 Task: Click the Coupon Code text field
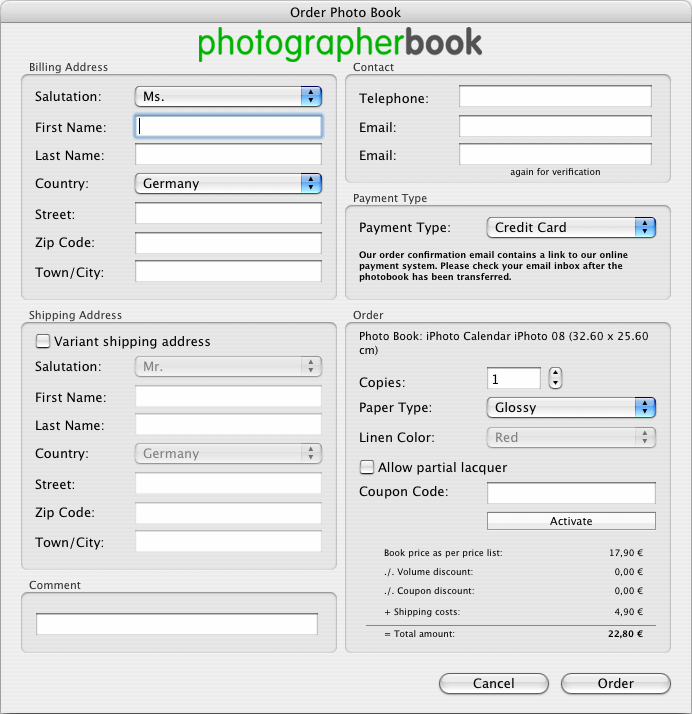click(x=571, y=493)
